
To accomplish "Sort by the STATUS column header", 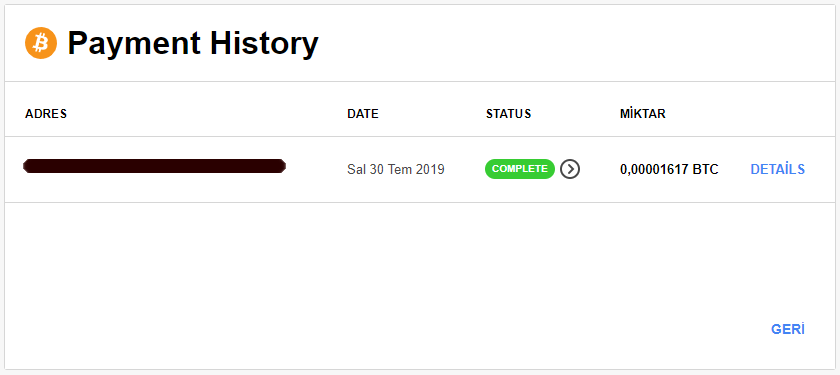I will click(508, 114).
